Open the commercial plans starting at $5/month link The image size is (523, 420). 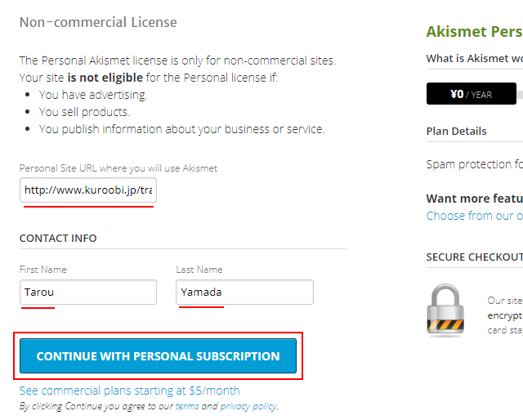[x=129, y=391]
